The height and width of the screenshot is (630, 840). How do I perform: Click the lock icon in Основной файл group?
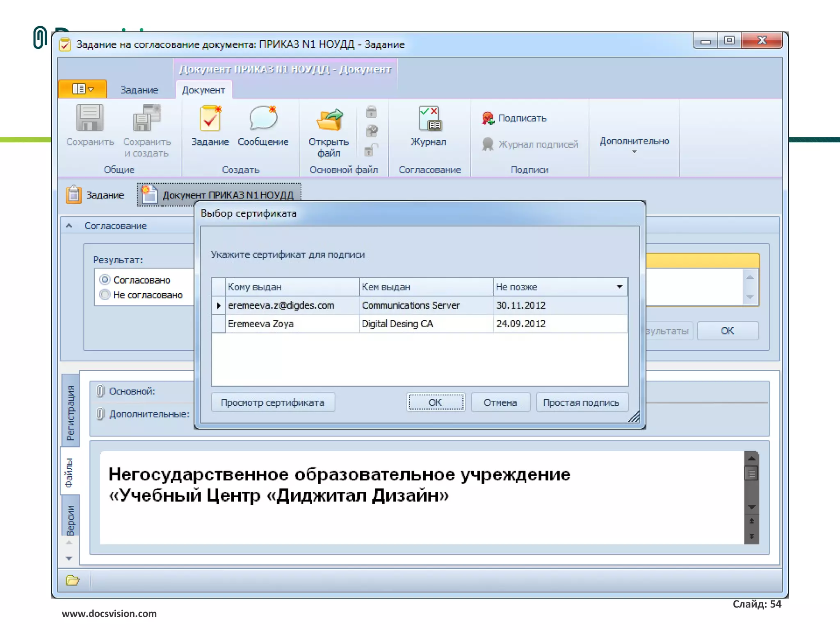(x=371, y=112)
